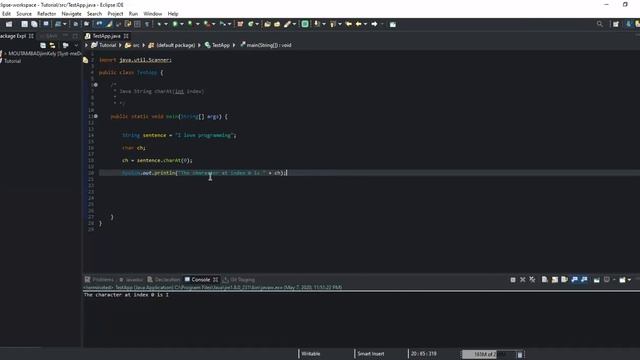Toggle the console Scroll Lock button
Screen dimensions: 640x360
point(555,280)
